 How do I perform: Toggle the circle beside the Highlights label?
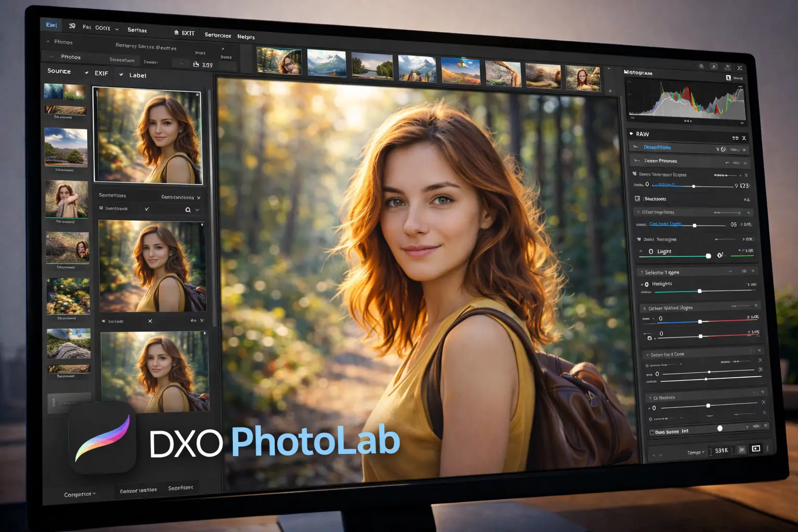point(646,284)
